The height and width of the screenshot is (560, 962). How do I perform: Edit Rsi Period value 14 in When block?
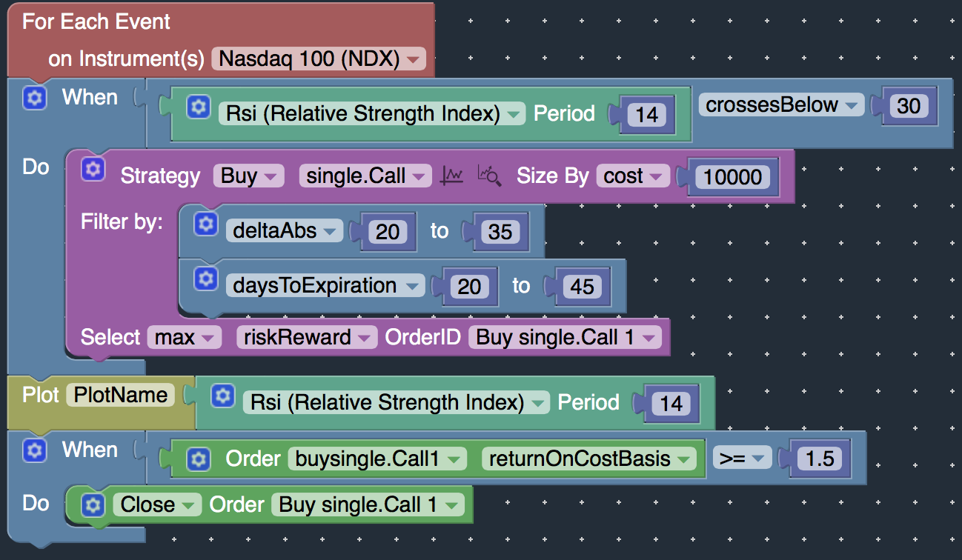coord(647,115)
